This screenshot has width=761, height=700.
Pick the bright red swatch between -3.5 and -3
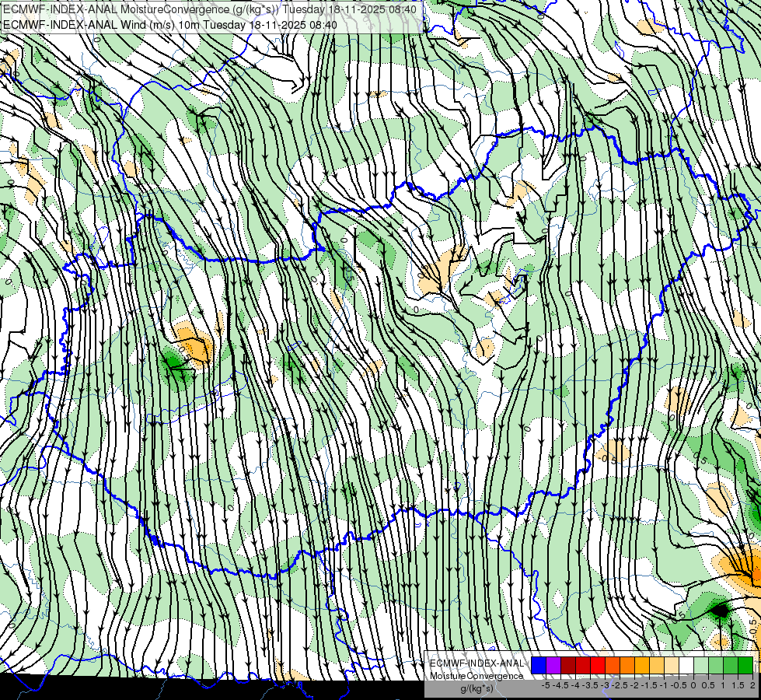coord(598,665)
